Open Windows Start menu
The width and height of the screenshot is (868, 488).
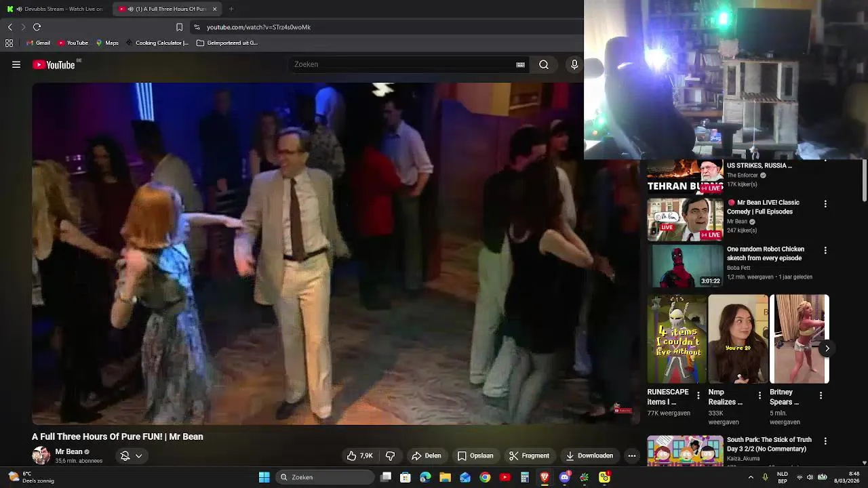pos(264,477)
